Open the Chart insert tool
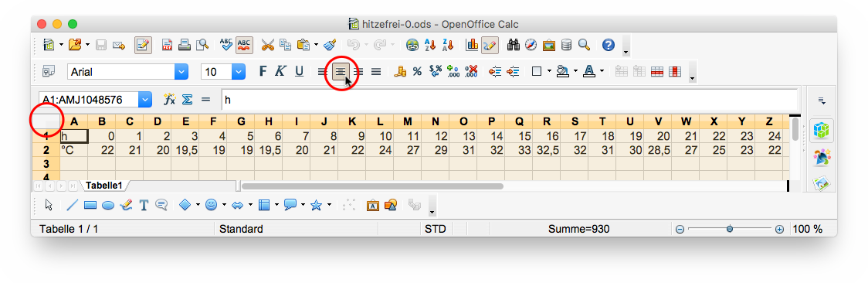 [x=472, y=45]
